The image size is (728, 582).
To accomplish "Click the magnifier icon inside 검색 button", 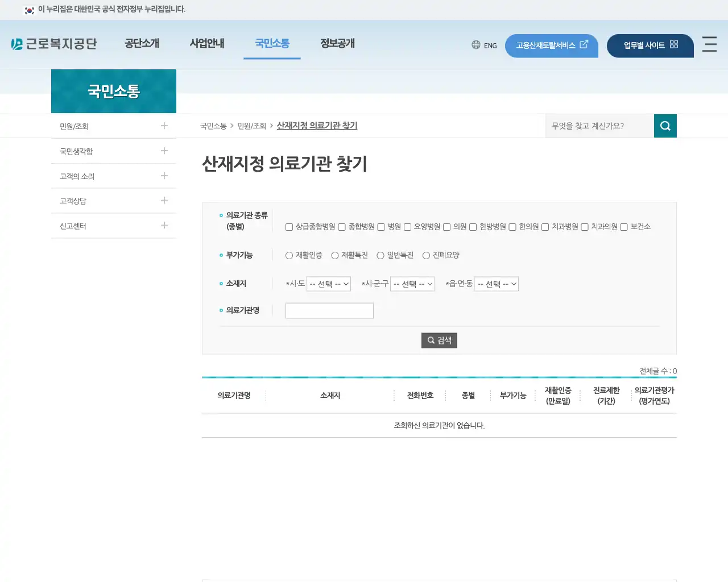I will tap(431, 340).
